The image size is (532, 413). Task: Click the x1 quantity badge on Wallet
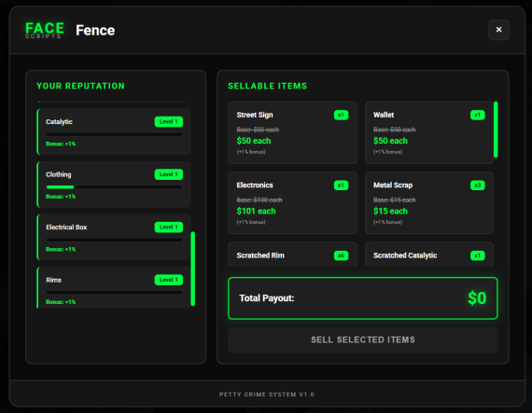[x=477, y=115]
